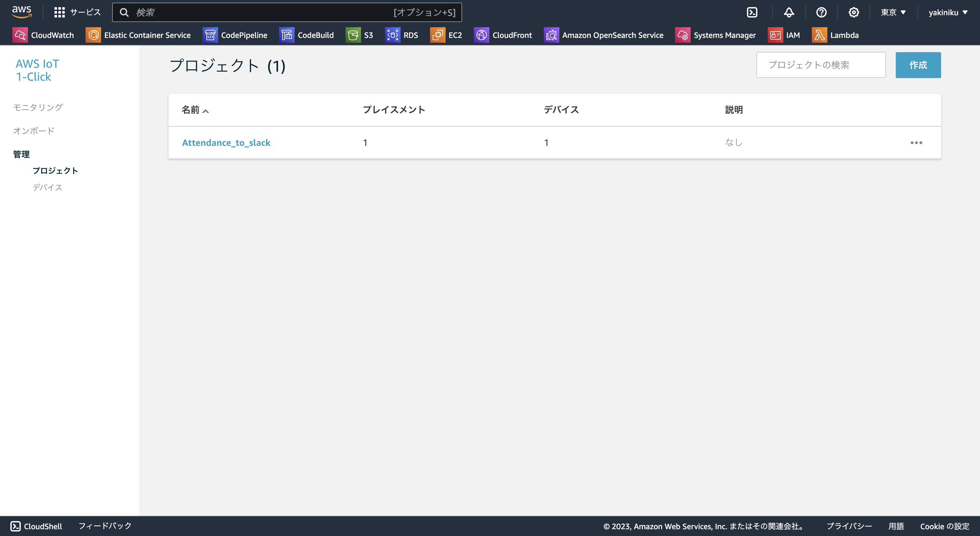Image resolution: width=980 pixels, height=536 pixels.
Task: Click the 説明 column header
Action: [734, 110]
